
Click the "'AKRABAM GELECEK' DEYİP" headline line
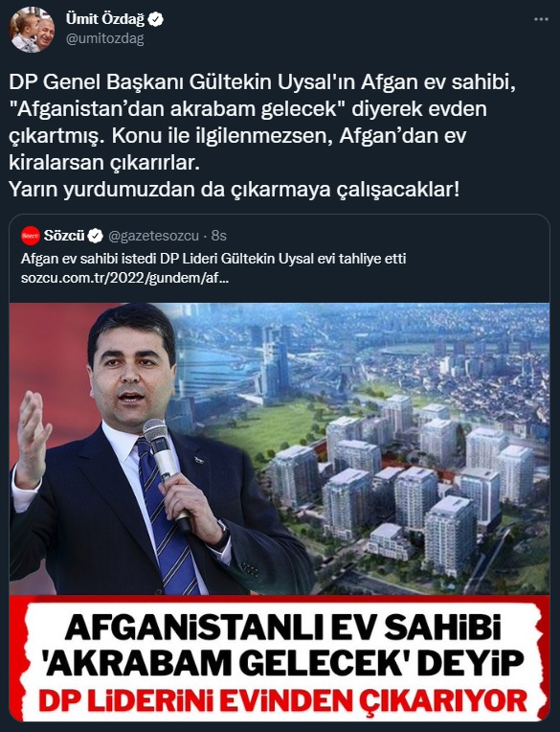[x=282, y=664]
